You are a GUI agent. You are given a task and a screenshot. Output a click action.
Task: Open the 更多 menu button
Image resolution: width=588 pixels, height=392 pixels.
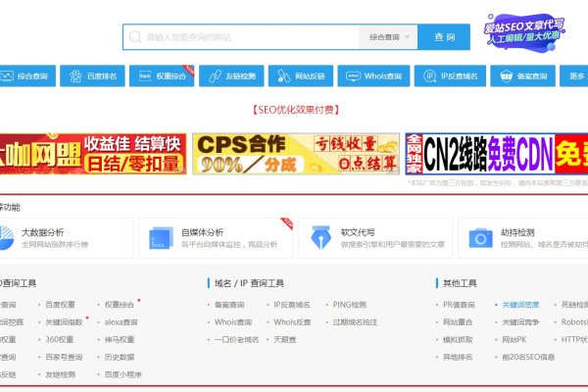(x=573, y=76)
